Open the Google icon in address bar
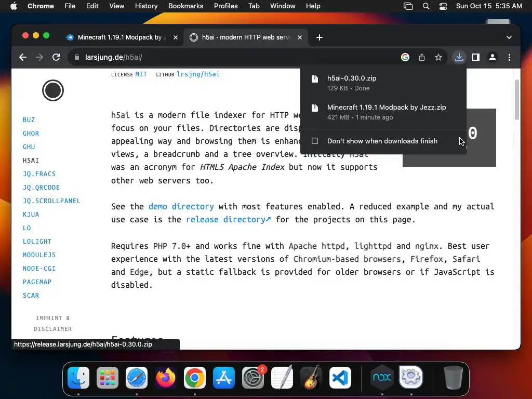532x399 pixels. tap(405, 57)
